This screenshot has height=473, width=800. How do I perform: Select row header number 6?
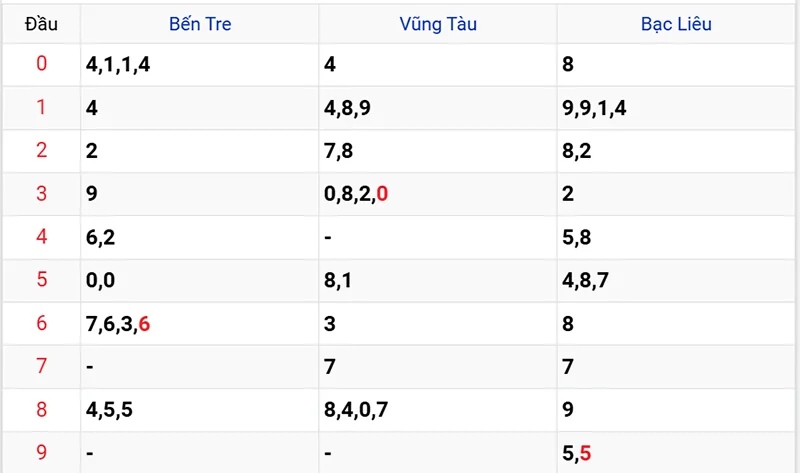click(41, 323)
